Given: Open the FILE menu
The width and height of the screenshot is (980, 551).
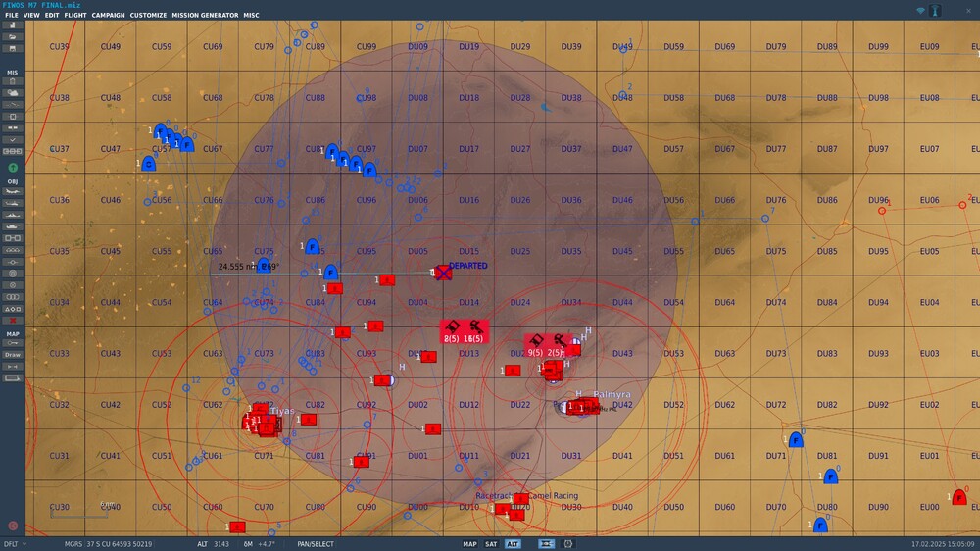Looking at the screenshot, I should [11, 15].
